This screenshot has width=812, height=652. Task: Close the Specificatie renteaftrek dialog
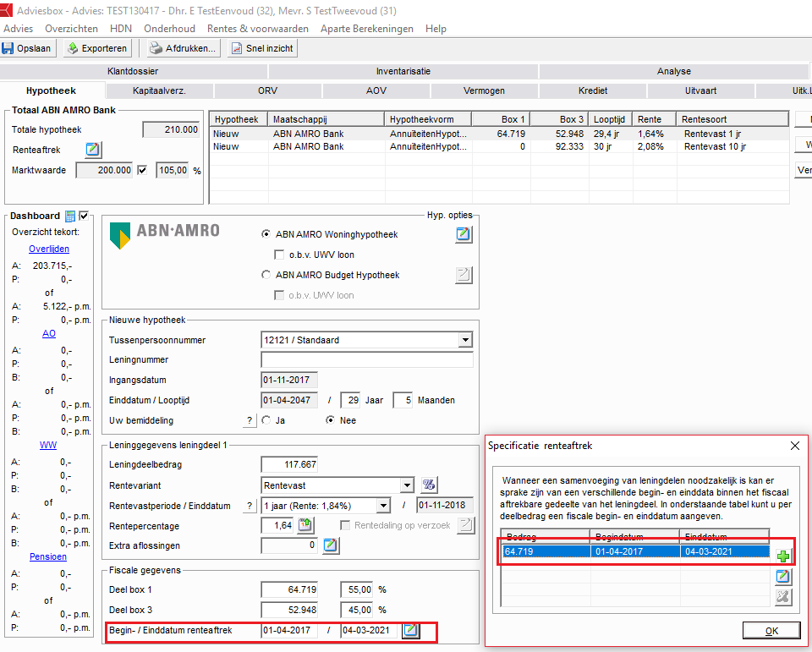pos(795,446)
